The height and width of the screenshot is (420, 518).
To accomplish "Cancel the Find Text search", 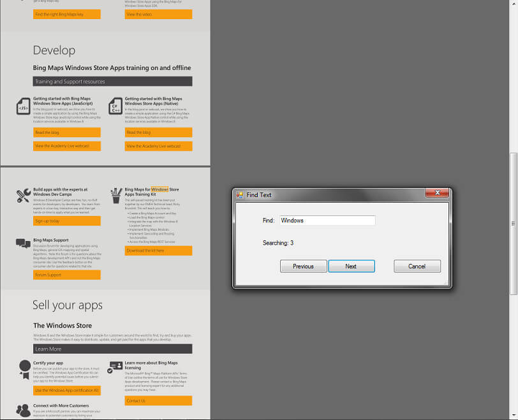I will [x=417, y=266].
